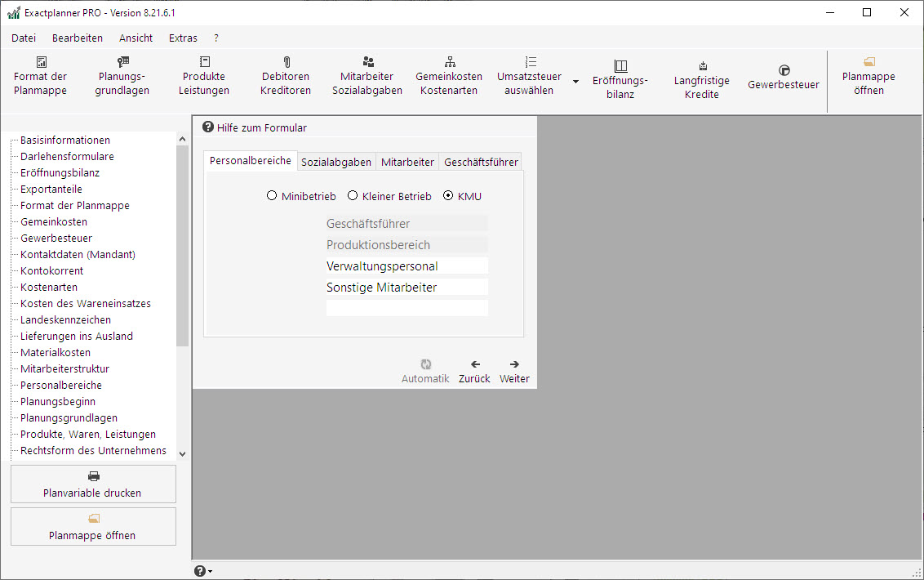Expand the Umsatzsteuer auswählen dropdown arrow
This screenshot has width=924, height=580.
(575, 82)
